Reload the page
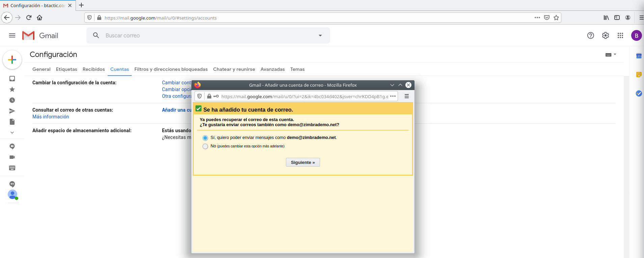The image size is (644, 258). pos(29,18)
